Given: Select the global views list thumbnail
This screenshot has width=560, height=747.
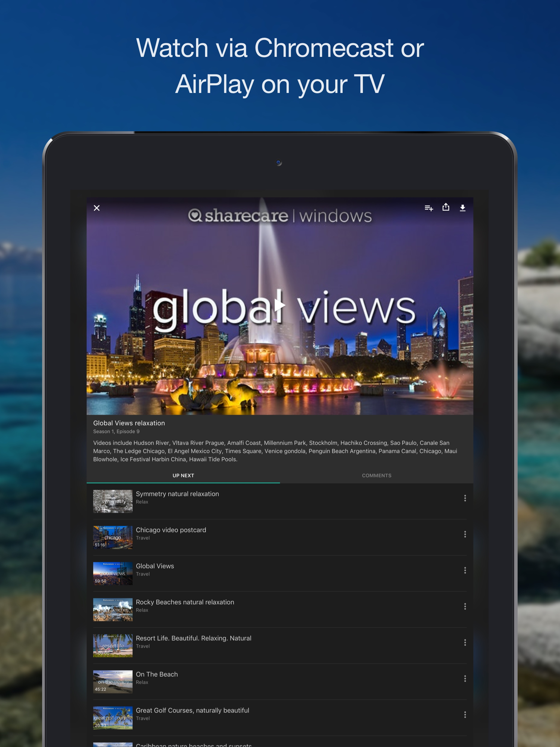Looking at the screenshot, I should coord(113,573).
